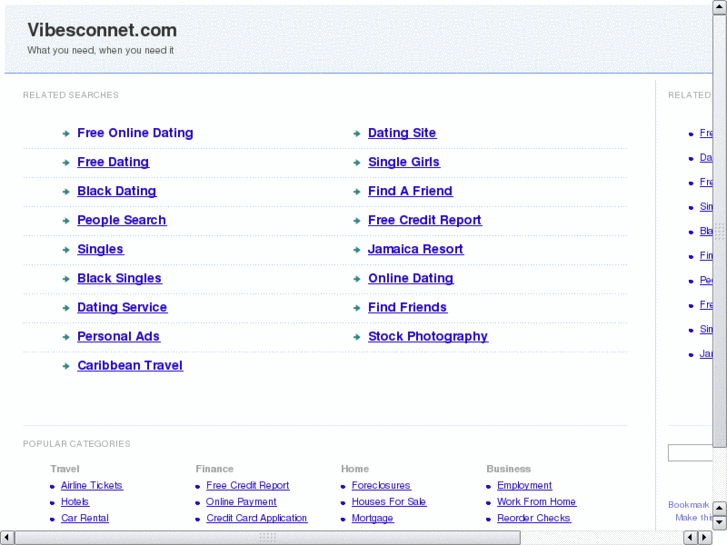This screenshot has width=727, height=545.
Task: Click Online Payment under Finance
Action: pyautogui.click(x=241, y=502)
